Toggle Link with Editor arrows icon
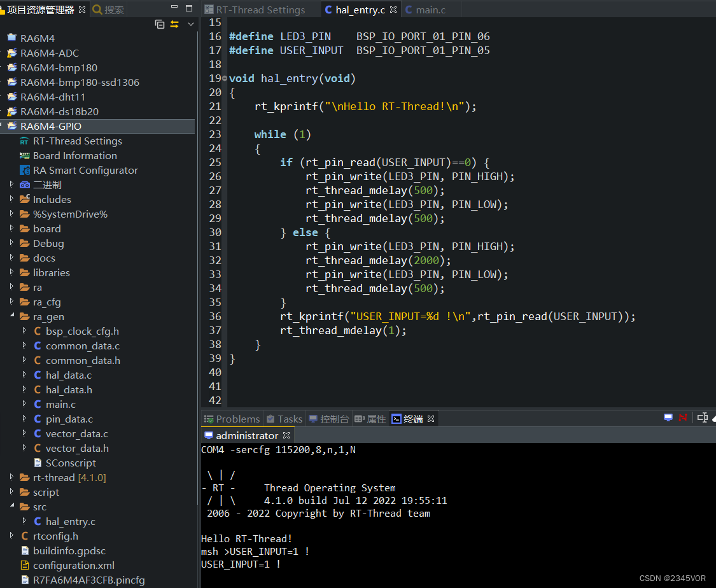This screenshot has height=588, width=716. [x=174, y=24]
